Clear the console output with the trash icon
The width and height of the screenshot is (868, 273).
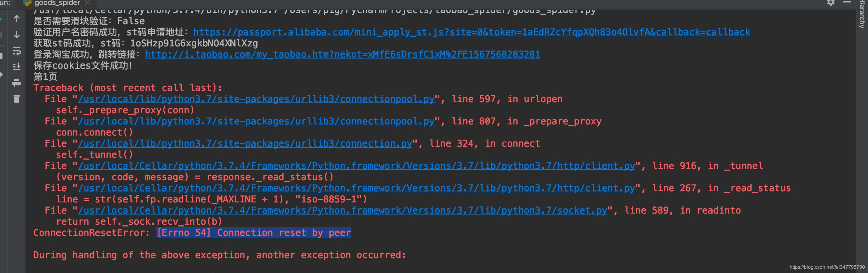point(17,99)
